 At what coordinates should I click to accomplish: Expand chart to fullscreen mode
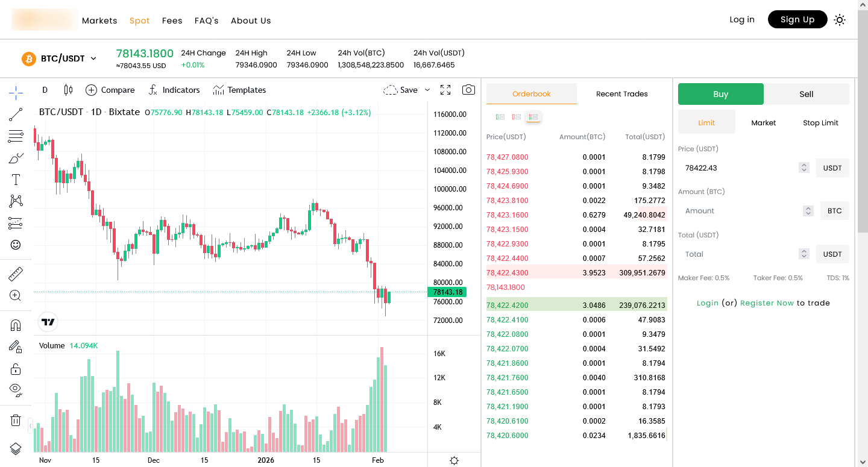(x=445, y=89)
